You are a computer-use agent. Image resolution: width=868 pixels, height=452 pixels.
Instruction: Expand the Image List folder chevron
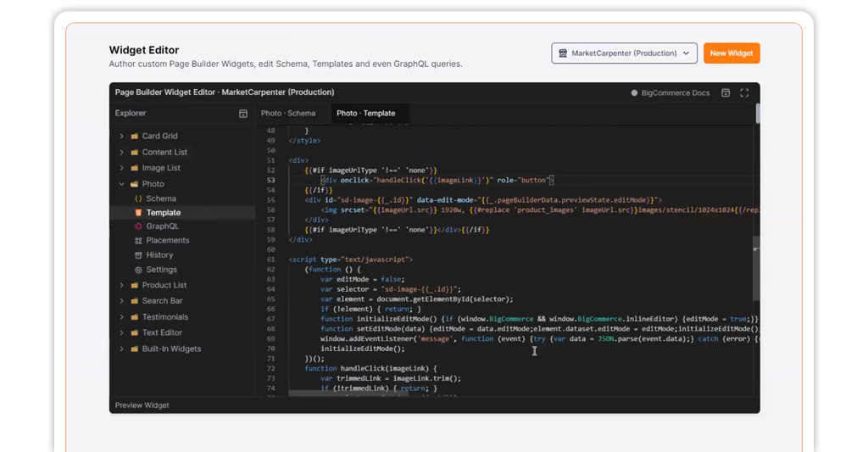coord(122,168)
